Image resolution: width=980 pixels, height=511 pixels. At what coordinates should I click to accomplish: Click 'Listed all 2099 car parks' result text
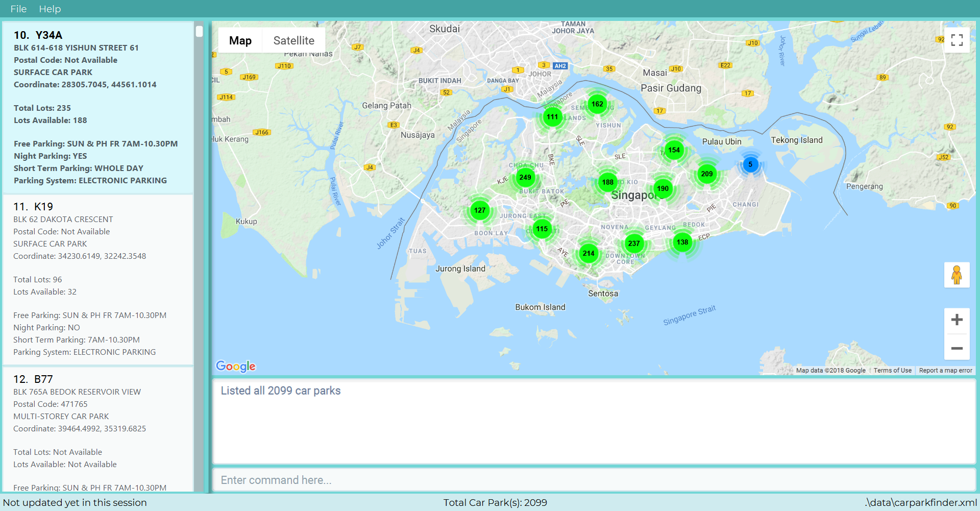[x=281, y=391]
